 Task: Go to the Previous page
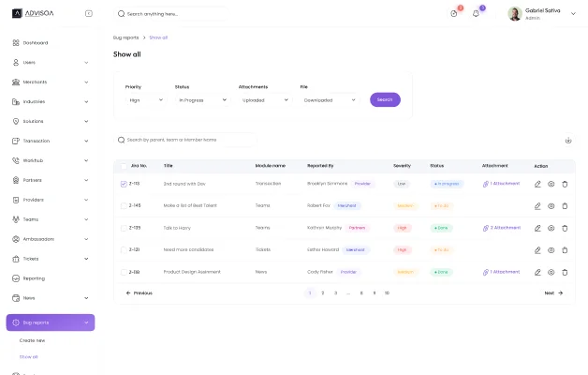pyautogui.click(x=140, y=292)
